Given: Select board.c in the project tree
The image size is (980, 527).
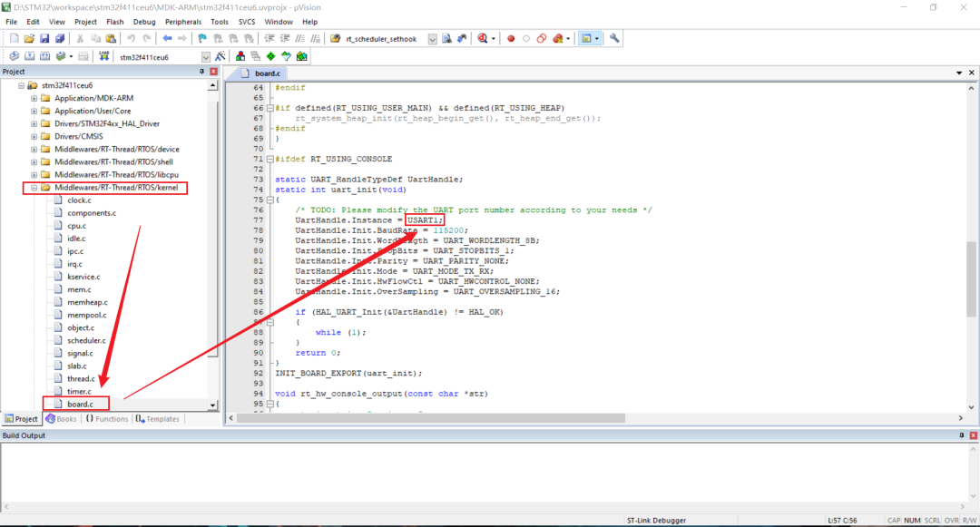Looking at the screenshot, I should 80,404.
